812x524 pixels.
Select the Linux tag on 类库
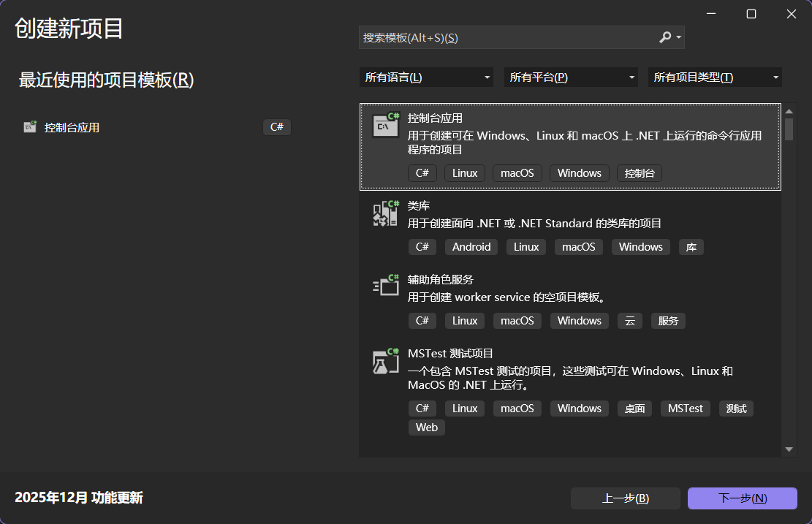point(525,247)
